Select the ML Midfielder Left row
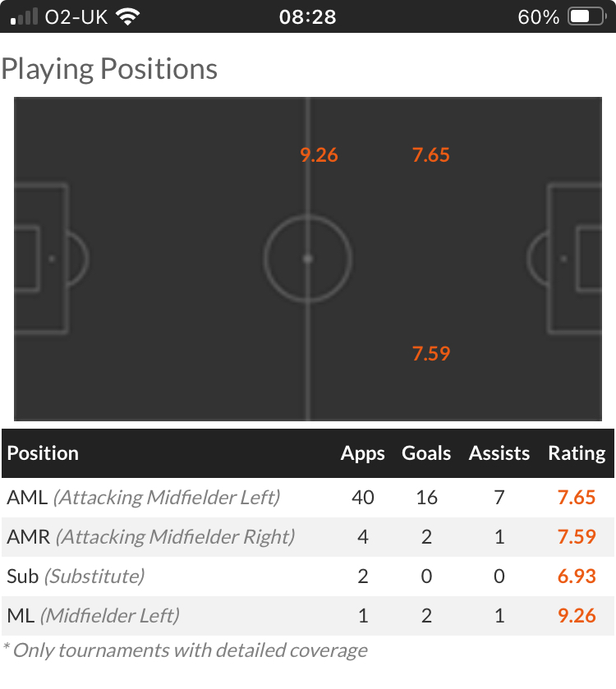Image resolution: width=616 pixels, height=689 pixels. click(308, 616)
